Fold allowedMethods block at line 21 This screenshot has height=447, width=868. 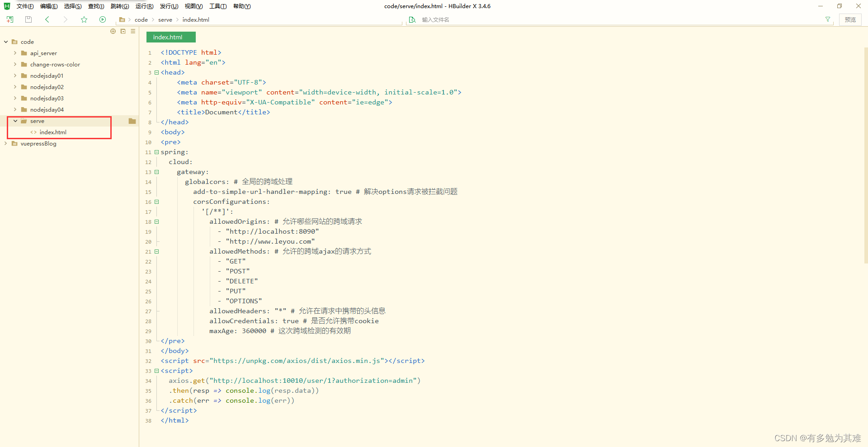click(157, 251)
